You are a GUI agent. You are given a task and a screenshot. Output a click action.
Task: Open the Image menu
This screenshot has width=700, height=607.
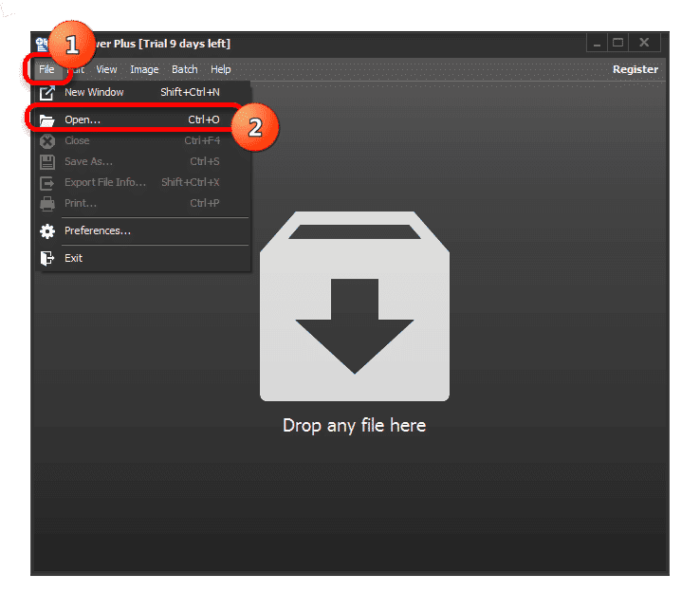(x=144, y=69)
